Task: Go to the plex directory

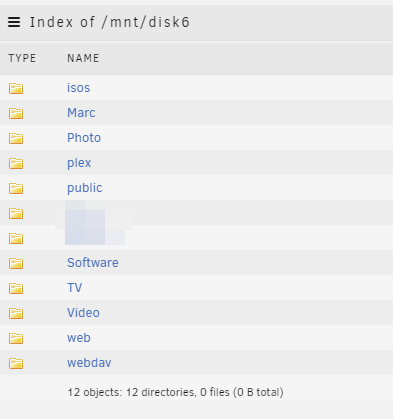Action: tap(79, 163)
